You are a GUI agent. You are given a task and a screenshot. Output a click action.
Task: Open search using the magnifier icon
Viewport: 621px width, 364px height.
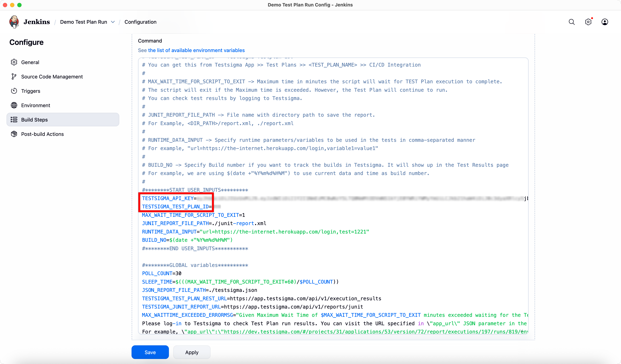click(x=572, y=22)
